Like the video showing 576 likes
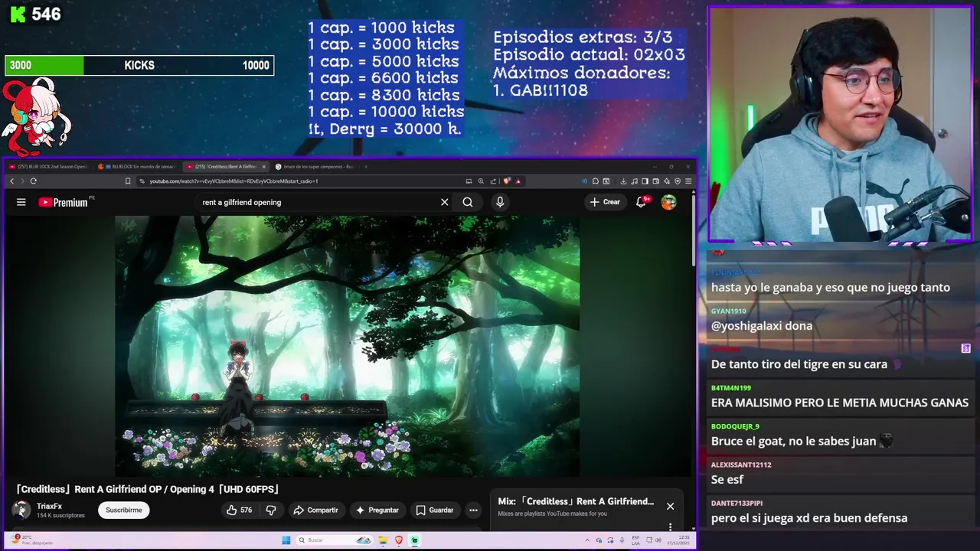This screenshot has height=551, width=980. [x=239, y=510]
